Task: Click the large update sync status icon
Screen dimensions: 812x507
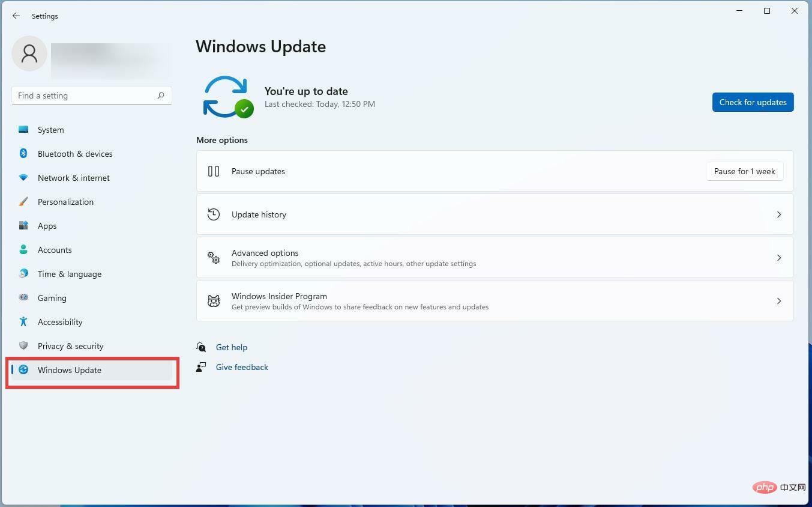Action: click(228, 97)
